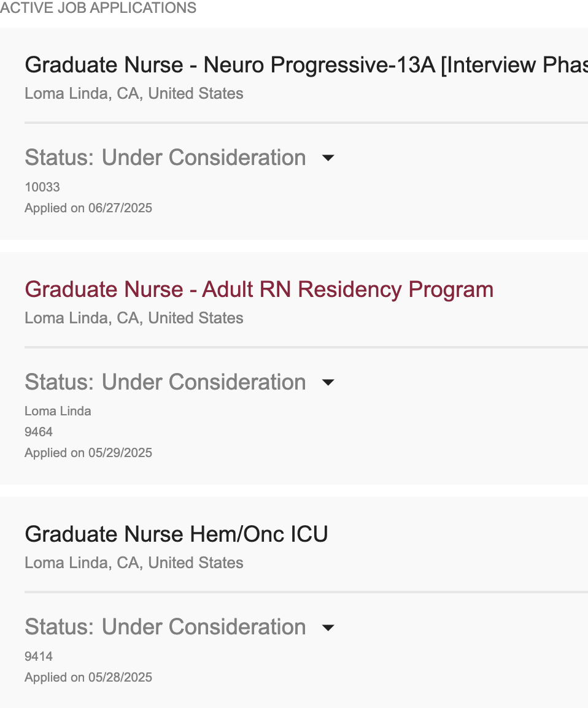
Task: Select the job ID 10033
Action: [x=42, y=187]
